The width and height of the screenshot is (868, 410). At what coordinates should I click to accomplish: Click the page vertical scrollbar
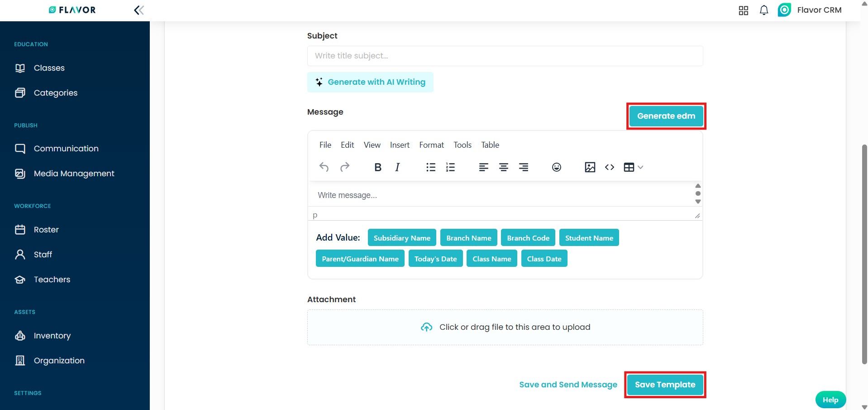coord(864,254)
